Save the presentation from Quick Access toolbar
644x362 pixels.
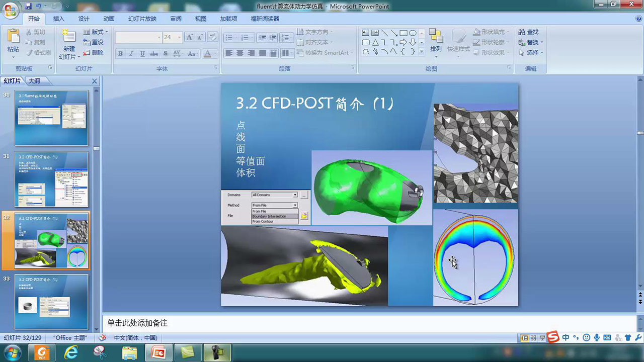tap(28, 6)
